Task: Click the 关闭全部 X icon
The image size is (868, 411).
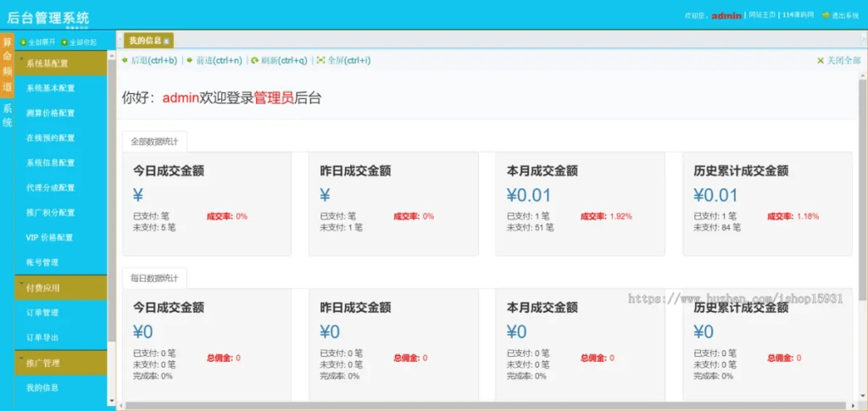Action: coord(820,60)
